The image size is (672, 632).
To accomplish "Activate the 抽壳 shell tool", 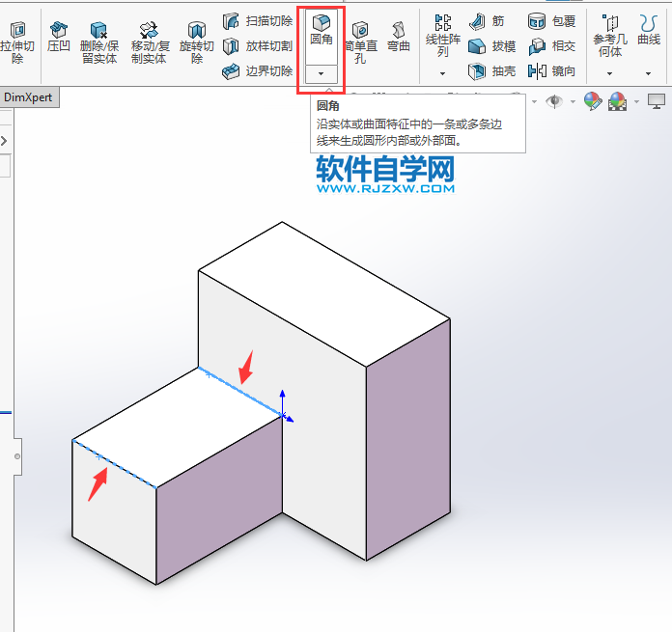I will (491, 70).
